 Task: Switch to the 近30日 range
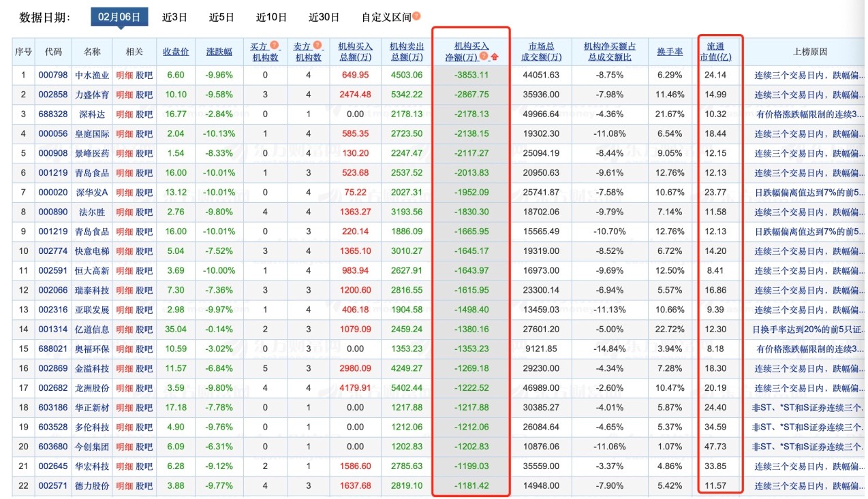point(324,17)
